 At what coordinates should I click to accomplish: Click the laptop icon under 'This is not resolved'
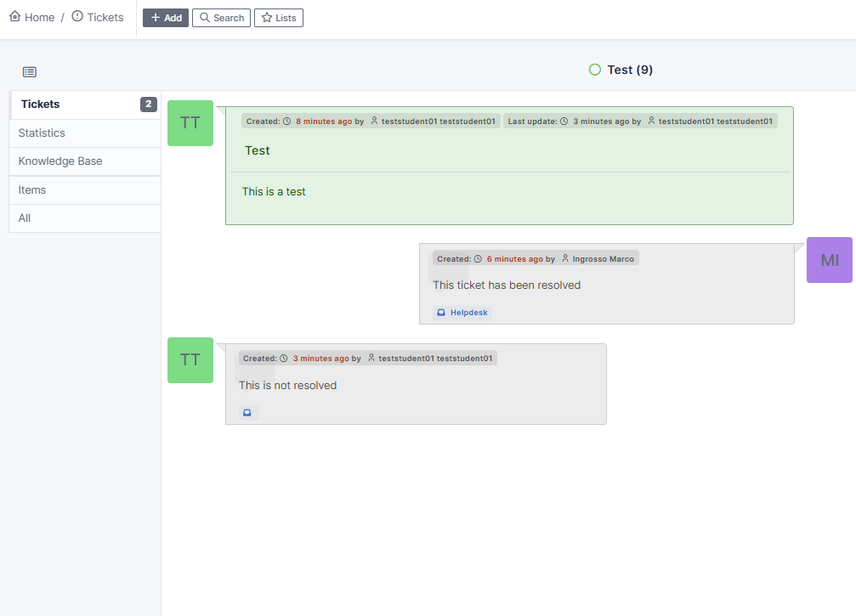[x=247, y=413]
